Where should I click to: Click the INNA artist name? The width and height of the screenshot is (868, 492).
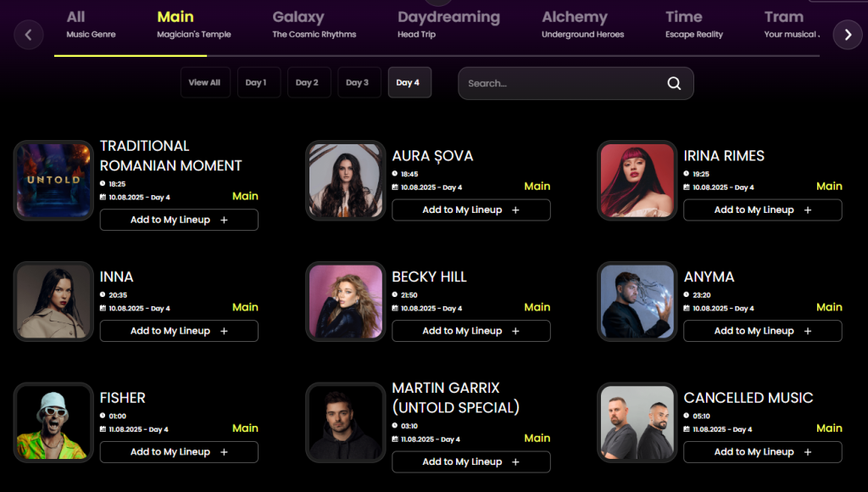[x=116, y=277]
